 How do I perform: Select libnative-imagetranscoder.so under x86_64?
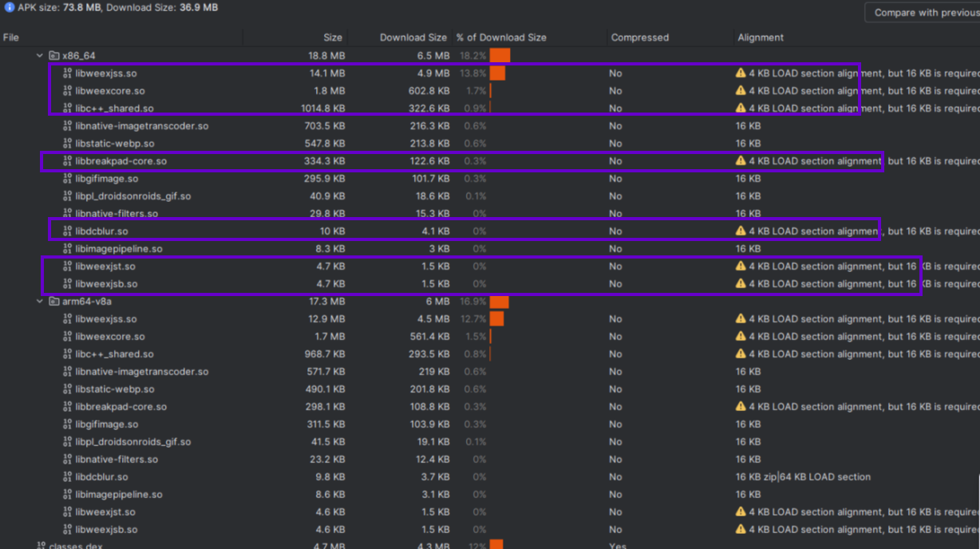[141, 126]
